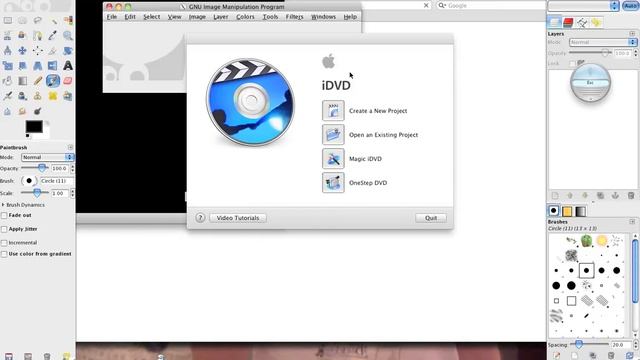
Task: Click the Google search field
Action: tap(490, 6)
